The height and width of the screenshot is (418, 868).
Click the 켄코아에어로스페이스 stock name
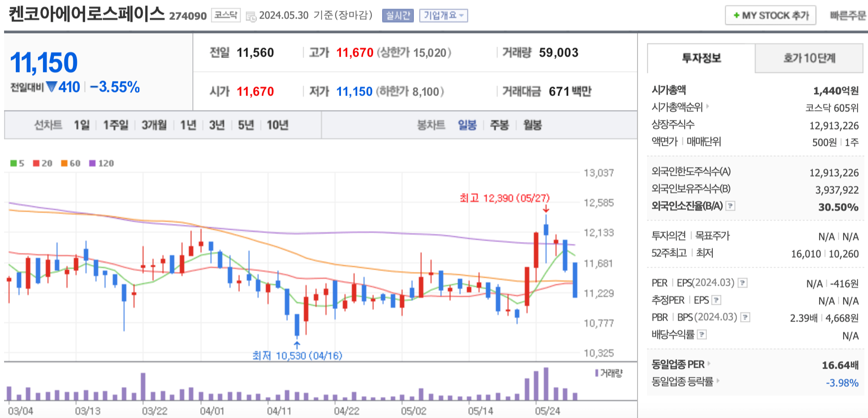[x=86, y=14]
